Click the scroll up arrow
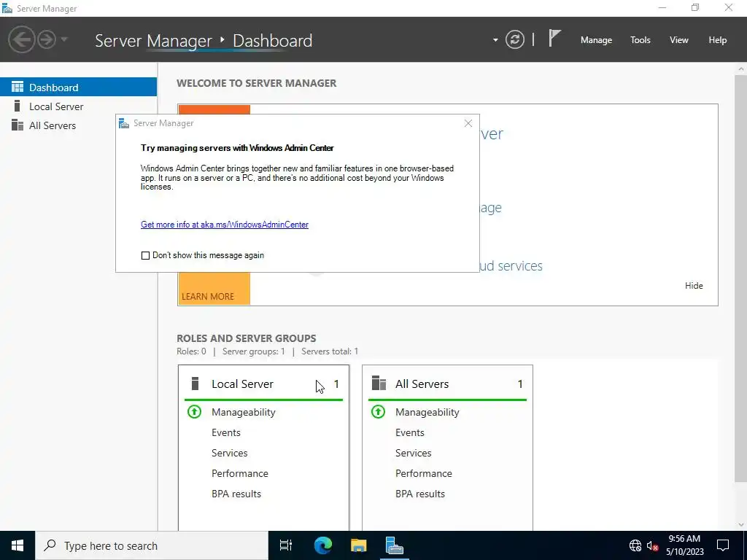 tap(741, 69)
